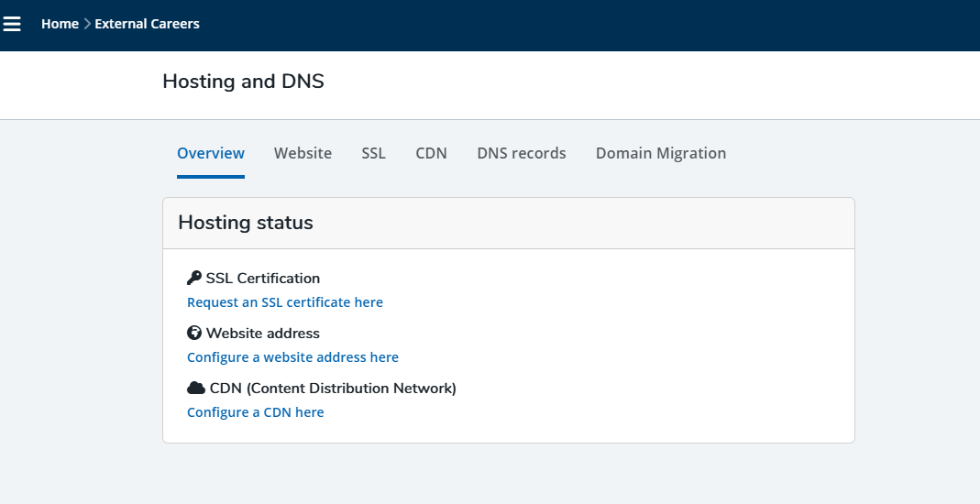Open External Careers breadcrumb link
The width and height of the screenshot is (980, 504).
pos(147,24)
